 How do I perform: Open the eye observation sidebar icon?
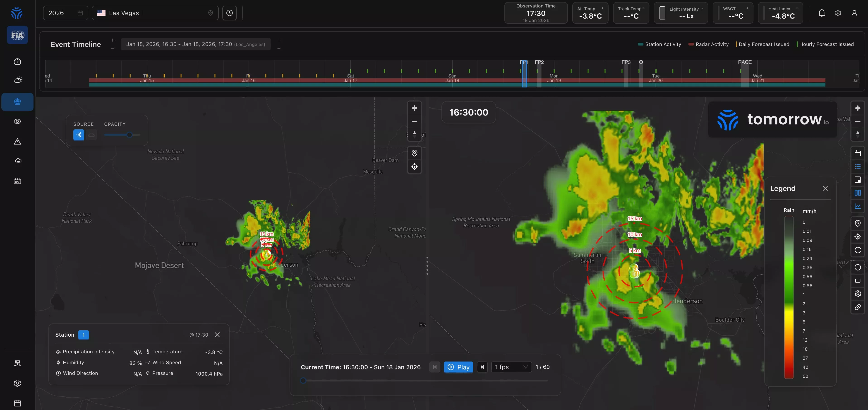[x=17, y=121]
